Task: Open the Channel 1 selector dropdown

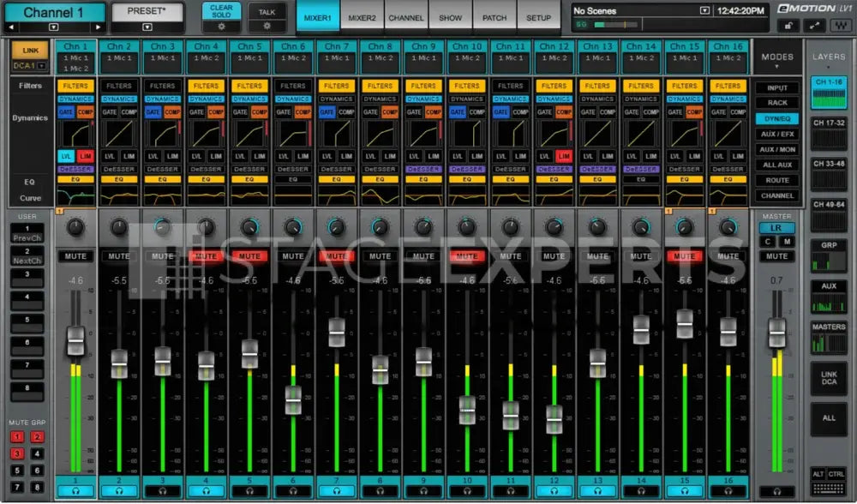Action: pyautogui.click(x=53, y=27)
